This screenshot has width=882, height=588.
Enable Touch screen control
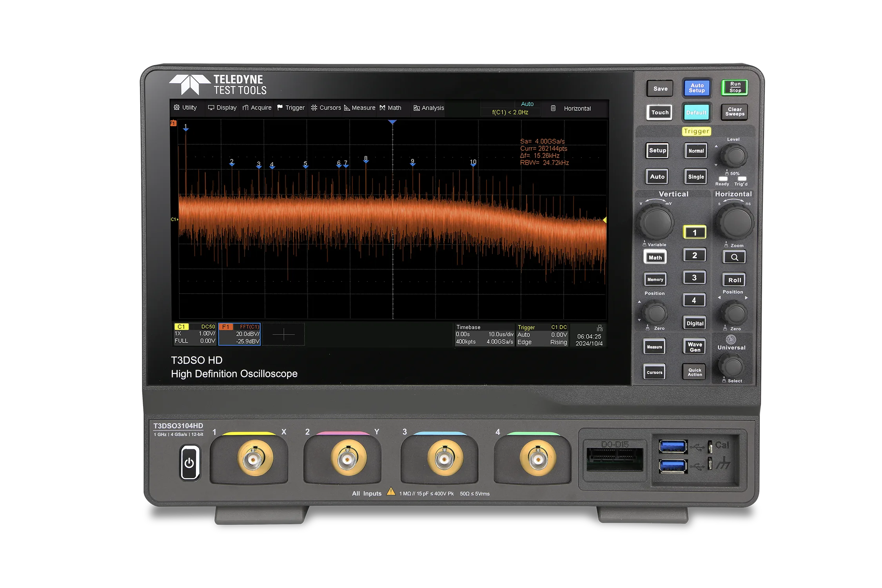pos(659,112)
